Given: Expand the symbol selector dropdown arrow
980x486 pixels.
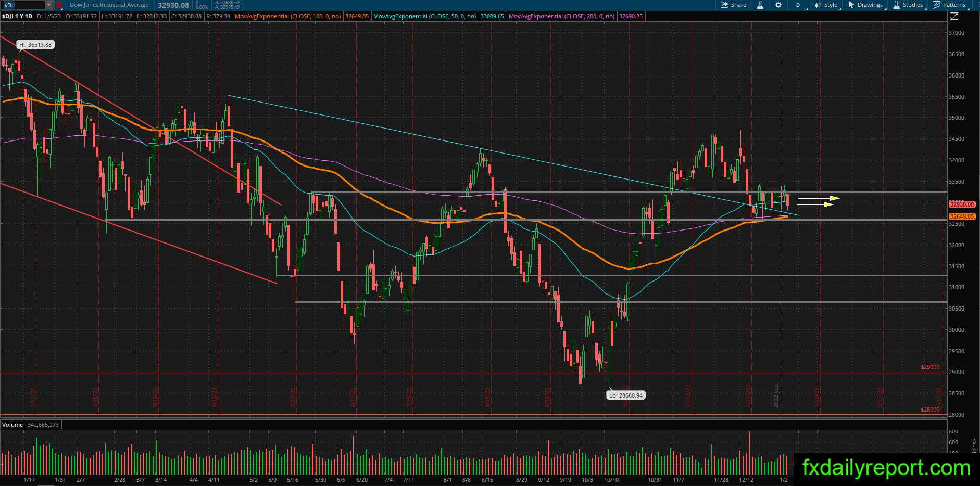Looking at the screenshot, I should click(49, 5).
